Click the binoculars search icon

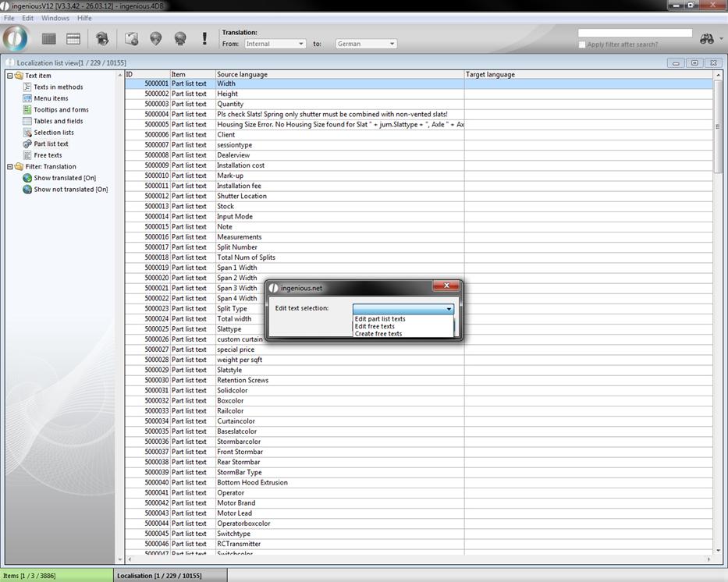707,39
